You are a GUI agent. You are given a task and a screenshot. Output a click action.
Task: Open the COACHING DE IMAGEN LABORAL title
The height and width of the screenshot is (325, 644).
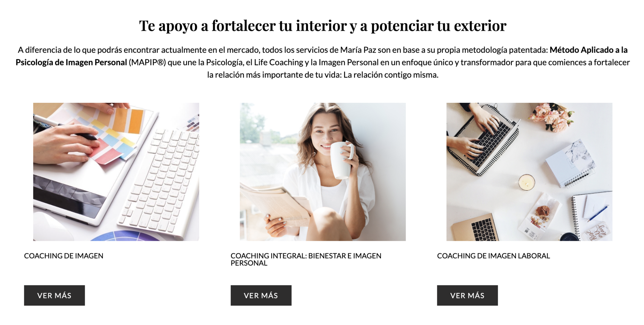click(493, 256)
